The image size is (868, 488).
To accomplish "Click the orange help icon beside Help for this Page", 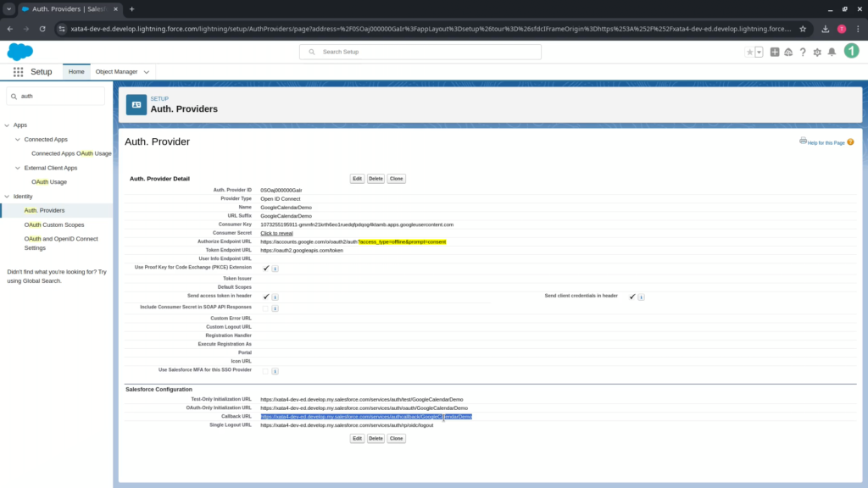I will pos(850,142).
